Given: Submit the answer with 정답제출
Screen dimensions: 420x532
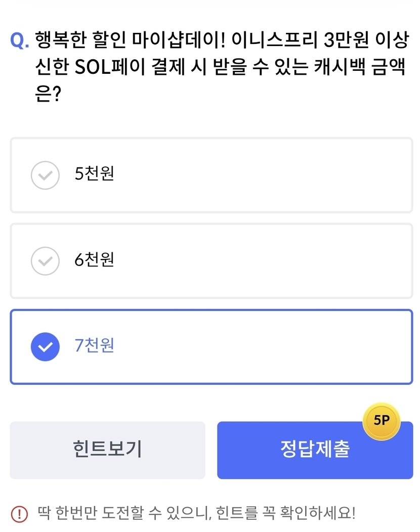Looking at the screenshot, I should pos(315,450).
